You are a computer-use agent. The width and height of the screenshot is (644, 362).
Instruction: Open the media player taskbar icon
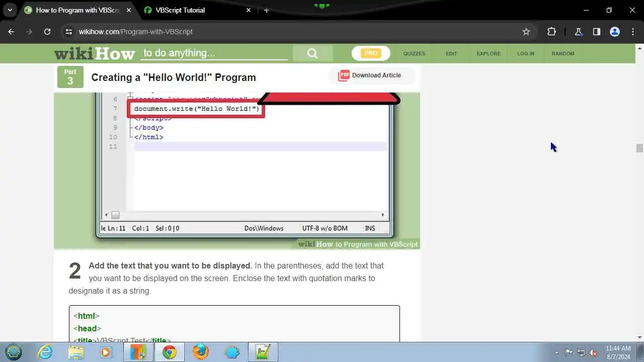coord(107,352)
